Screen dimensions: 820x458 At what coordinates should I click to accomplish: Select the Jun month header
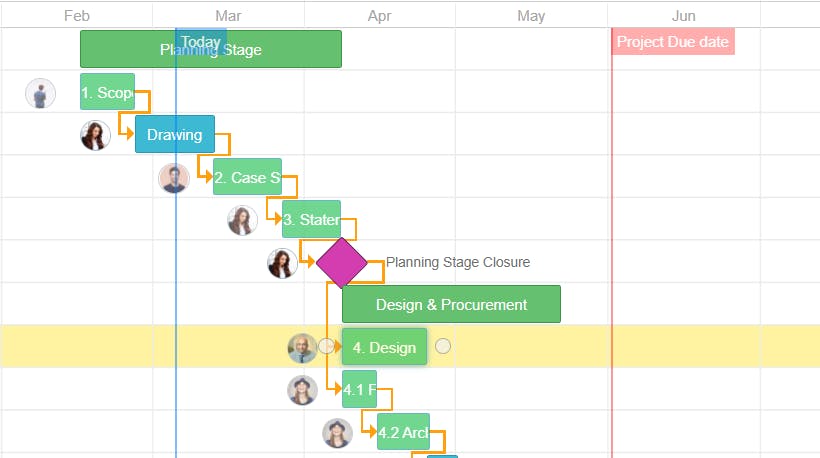pyautogui.click(x=684, y=16)
